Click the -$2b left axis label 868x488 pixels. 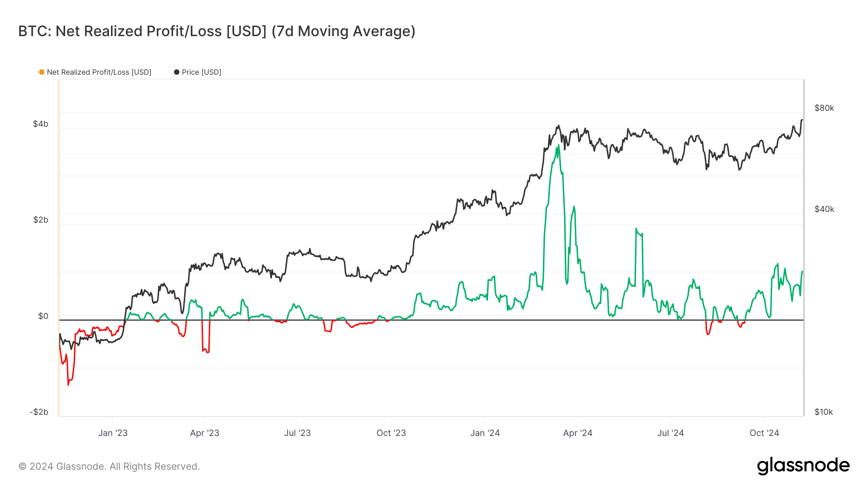point(39,412)
